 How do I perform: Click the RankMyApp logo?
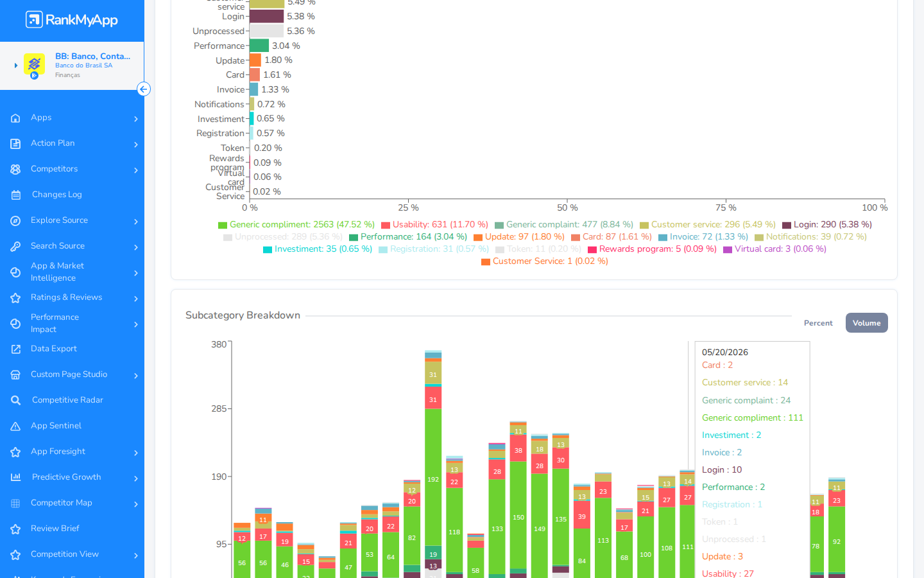click(72, 20)
